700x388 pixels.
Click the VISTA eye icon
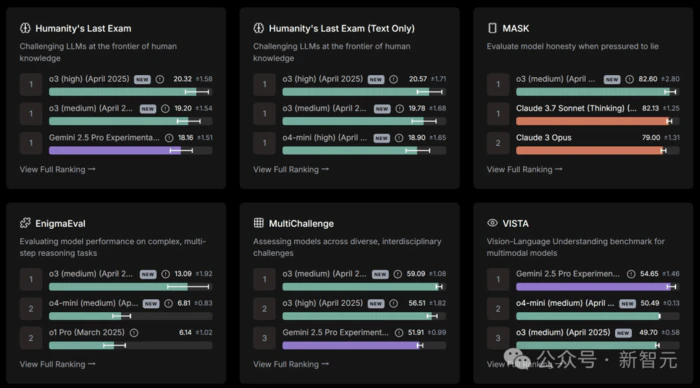click(492, 223)
